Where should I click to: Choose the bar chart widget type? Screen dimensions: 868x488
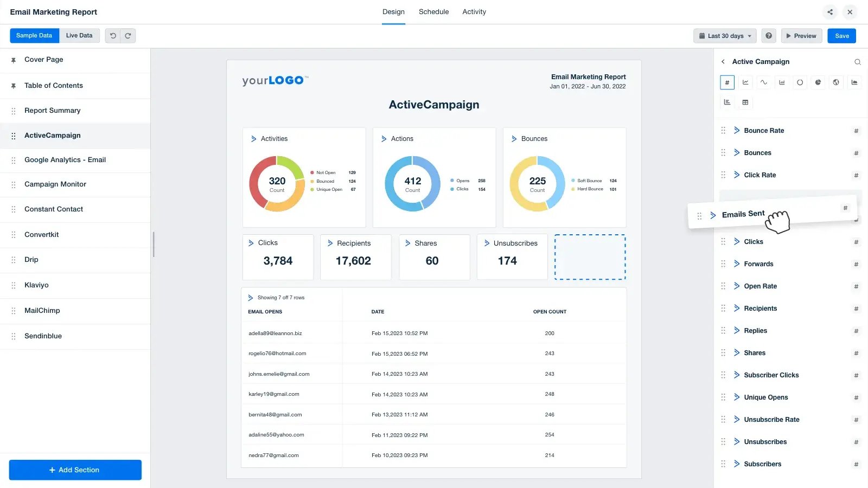782,82
